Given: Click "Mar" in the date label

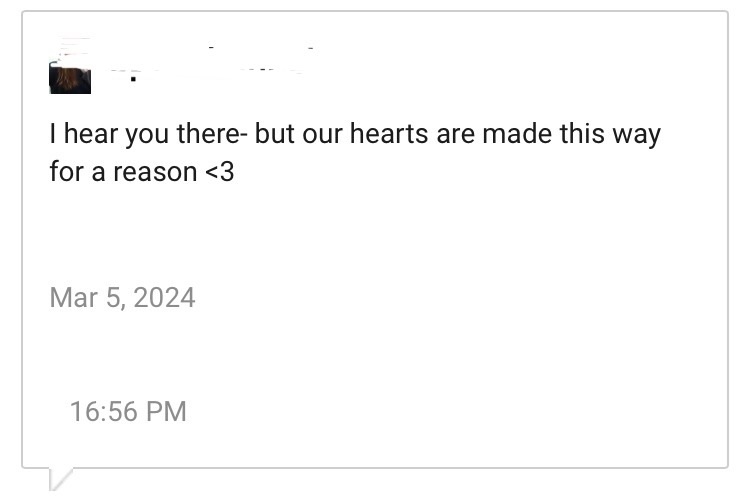Looking at the screenshot, I should (x=73, y=297).
